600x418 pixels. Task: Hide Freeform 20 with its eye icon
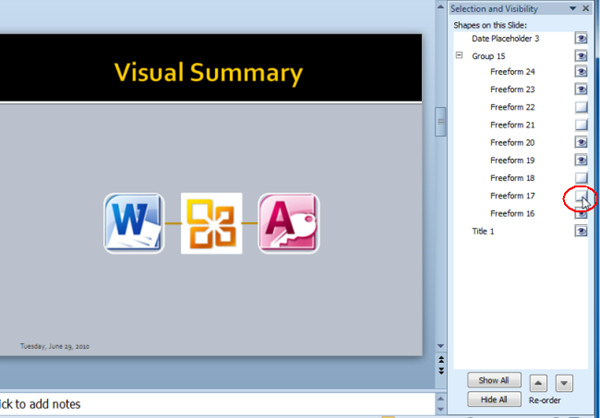coord(581,142)
